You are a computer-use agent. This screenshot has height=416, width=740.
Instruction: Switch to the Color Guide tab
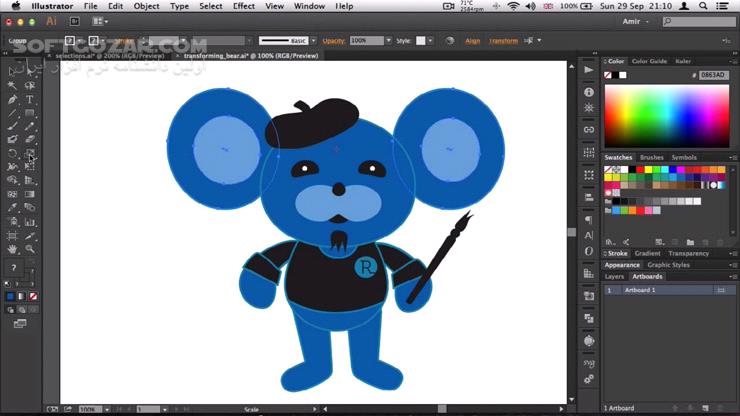(x=649, y=61)
